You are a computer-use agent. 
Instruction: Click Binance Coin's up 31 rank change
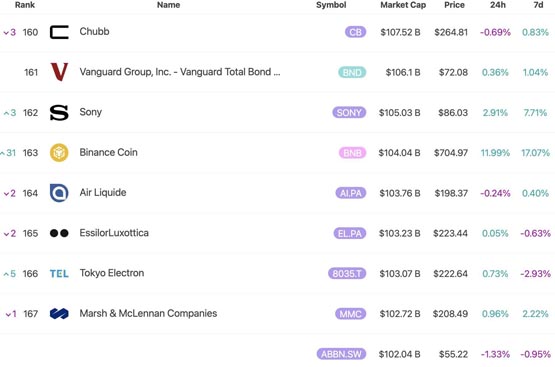[8, 153]
